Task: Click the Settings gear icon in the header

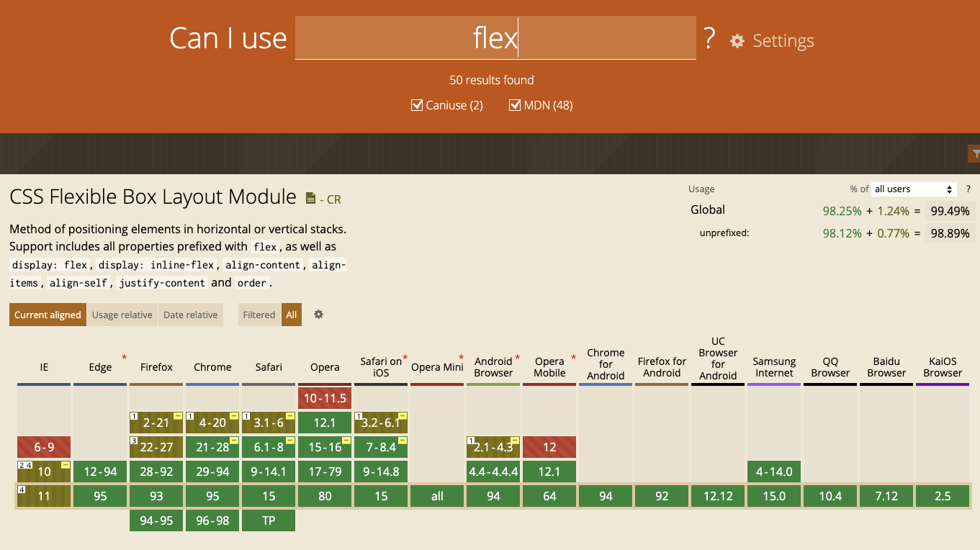Action: pyautogui.click(x=737, y=41)
